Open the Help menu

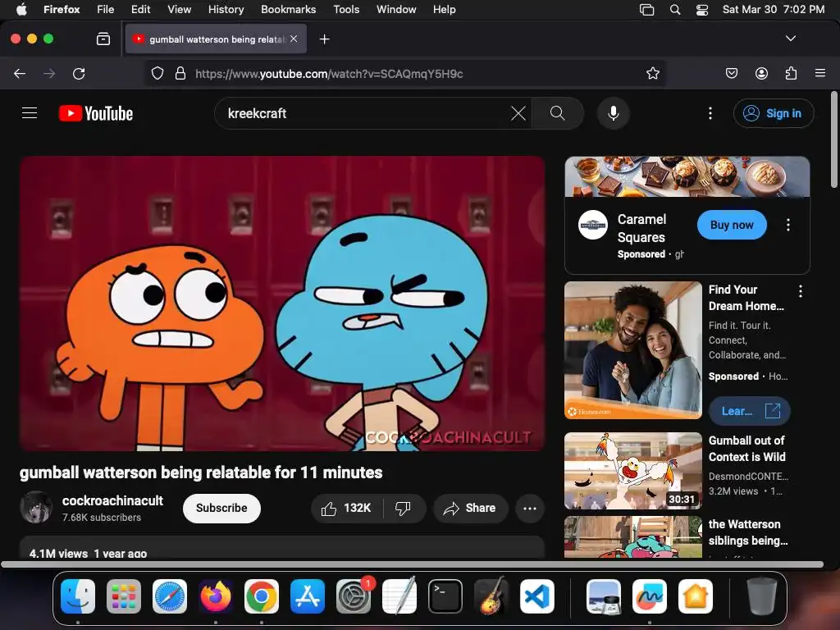pyautogui.click(x=444, y=10)
